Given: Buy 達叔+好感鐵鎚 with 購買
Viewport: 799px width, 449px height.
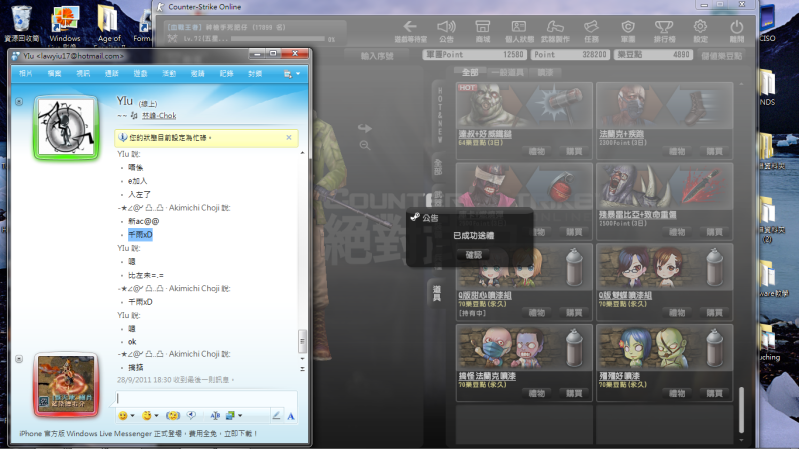Looking at the screenshot, I should click(574, 151).
